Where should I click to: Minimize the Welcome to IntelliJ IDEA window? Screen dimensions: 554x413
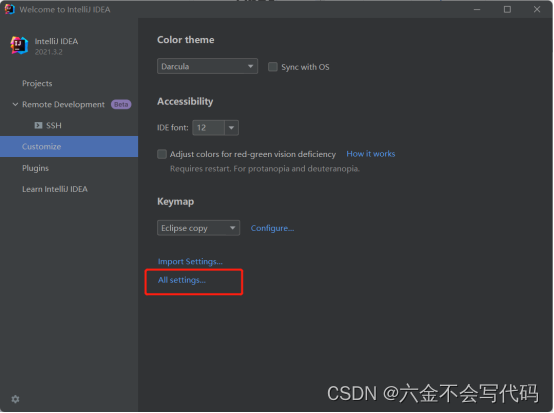click(x=477, y=10)
